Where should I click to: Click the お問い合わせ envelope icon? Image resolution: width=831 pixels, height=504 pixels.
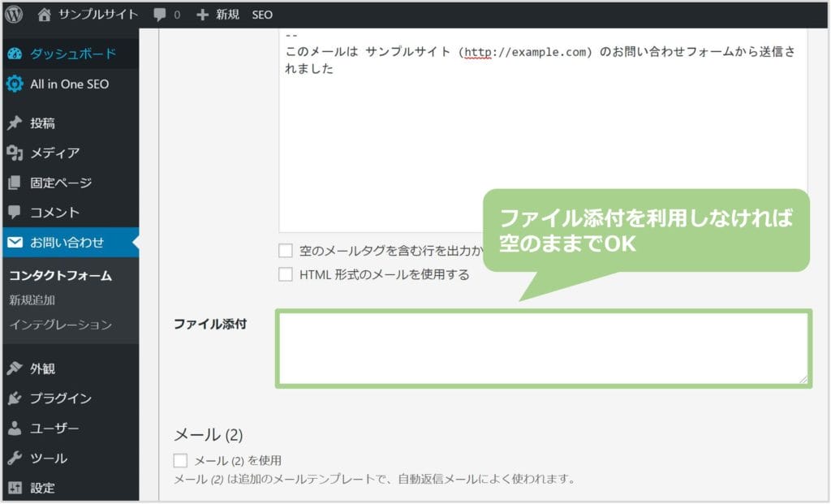15,242
